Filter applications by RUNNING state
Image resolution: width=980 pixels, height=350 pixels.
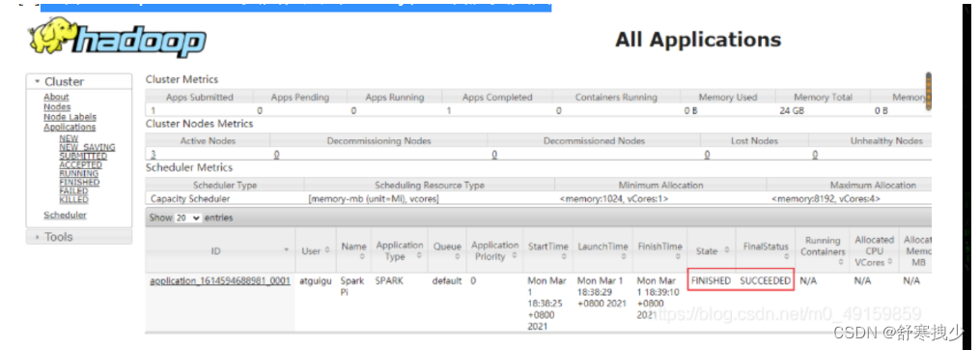coord(79,173)
